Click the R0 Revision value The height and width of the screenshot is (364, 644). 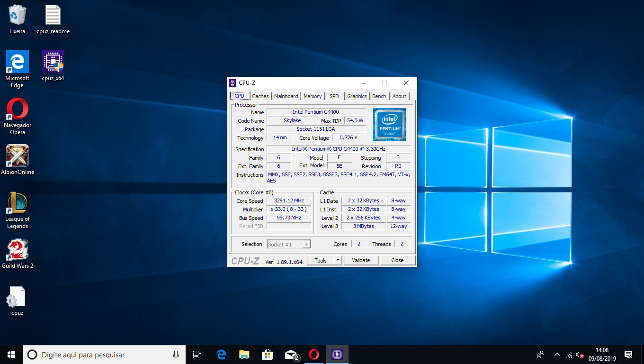click(398, 166)
